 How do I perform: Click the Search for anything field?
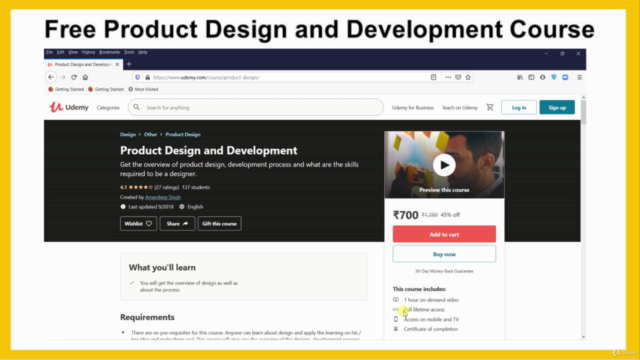coord(256,107)
